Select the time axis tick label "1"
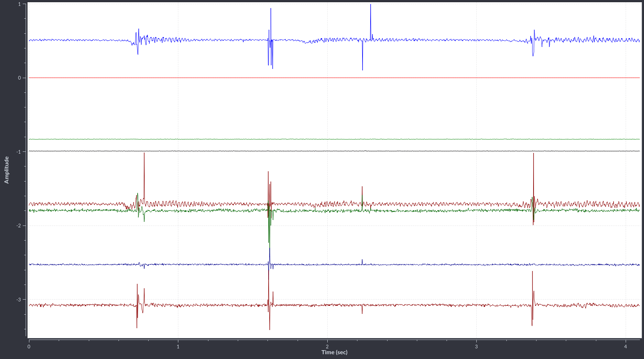Image resolution: width=644 pixels, height=359 pixels. pos(178,347)
